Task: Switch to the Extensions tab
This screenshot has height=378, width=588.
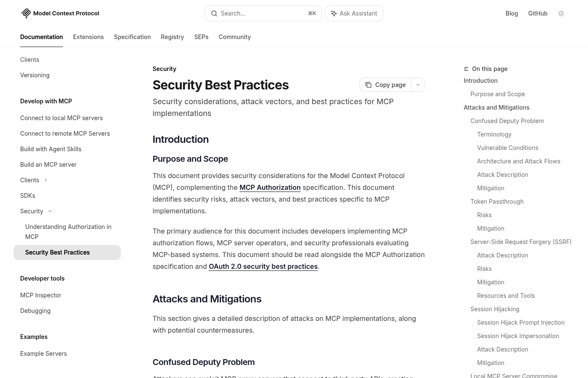Action: pyautogui.click(x=88, y=37)
